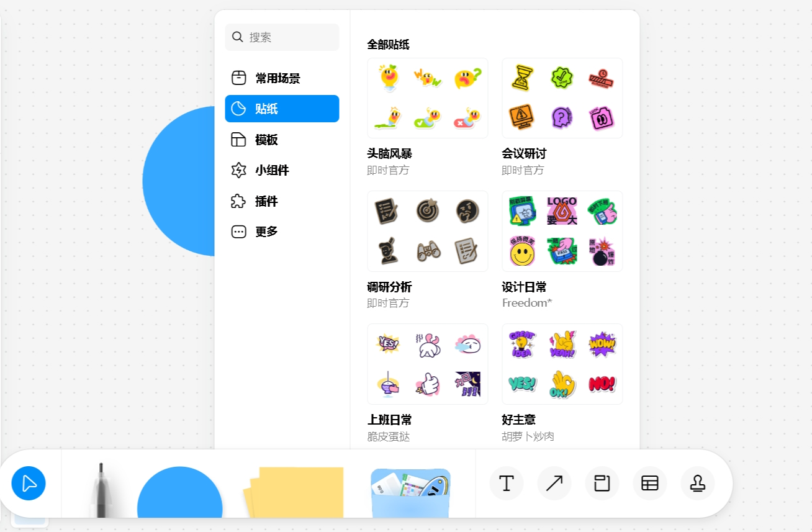
Task: Open the 会议研讨 sticker pack thumbnail
Action: click(562, 98)
